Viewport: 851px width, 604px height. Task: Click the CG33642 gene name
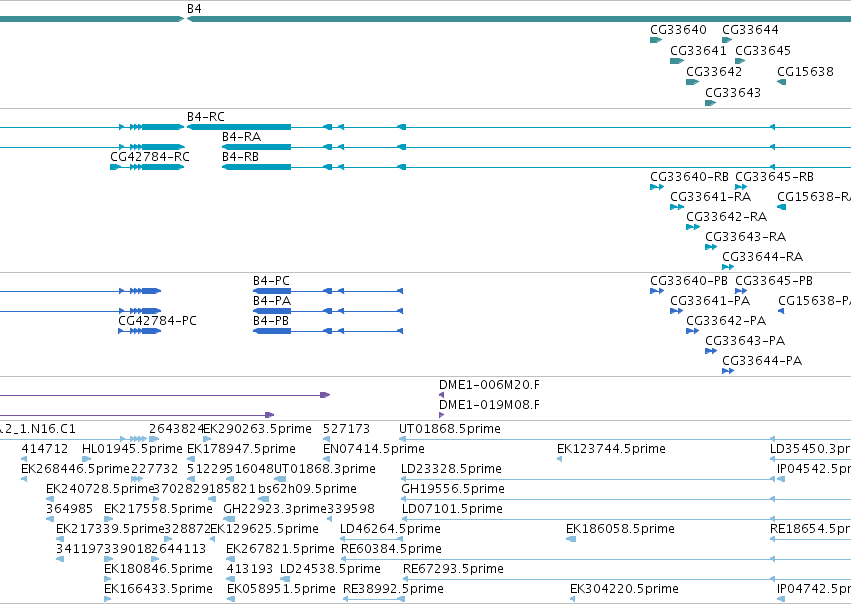tap(714, 72)
